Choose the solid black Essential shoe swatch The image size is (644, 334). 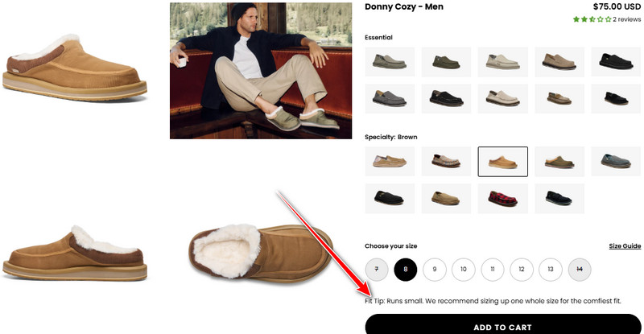point(616,62)
